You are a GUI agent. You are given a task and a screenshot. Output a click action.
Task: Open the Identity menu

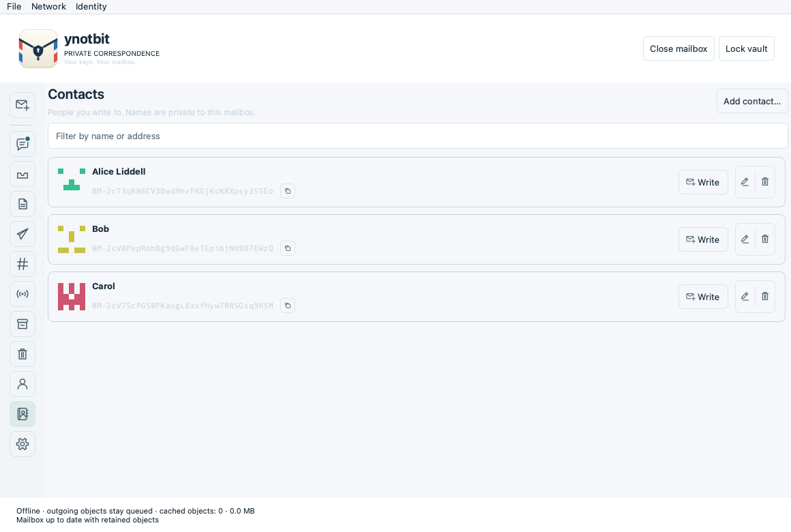pos(91,7)
